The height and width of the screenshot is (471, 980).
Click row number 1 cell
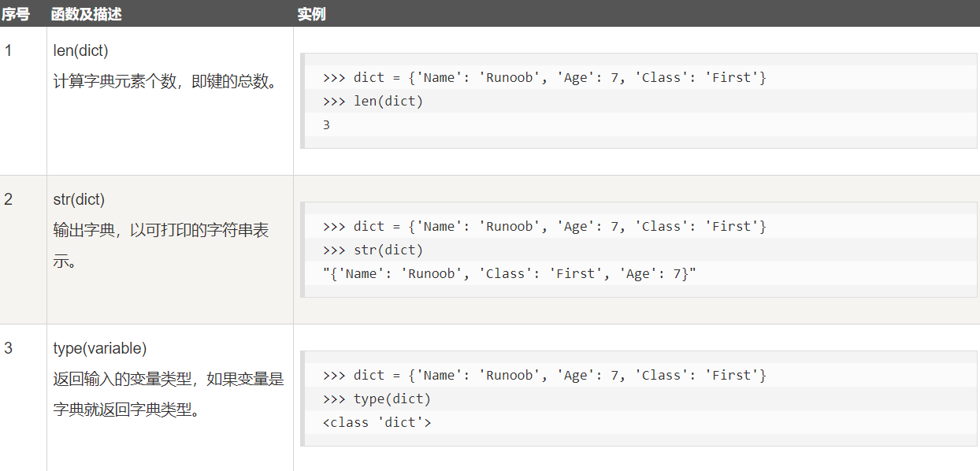[x=9, y=50]
